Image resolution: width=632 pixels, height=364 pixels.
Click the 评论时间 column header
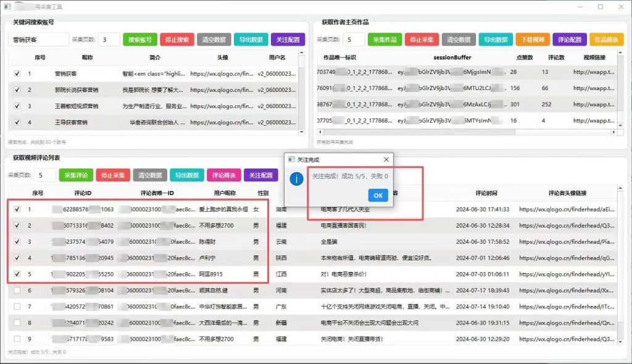click(486, 193)
